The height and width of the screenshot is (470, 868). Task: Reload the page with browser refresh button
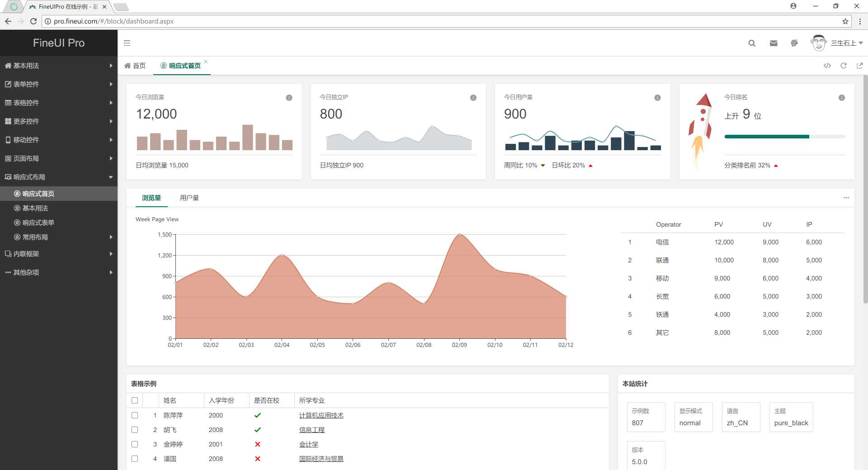point(33,21)
